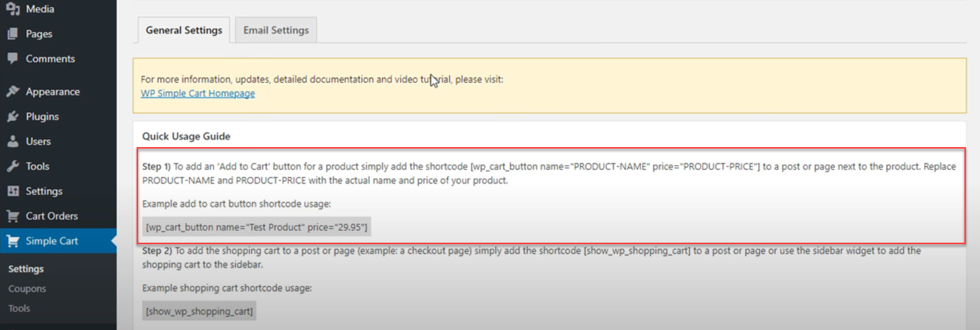
Task: Open the main WordPress Settings menu
Action: pos(44,191)
